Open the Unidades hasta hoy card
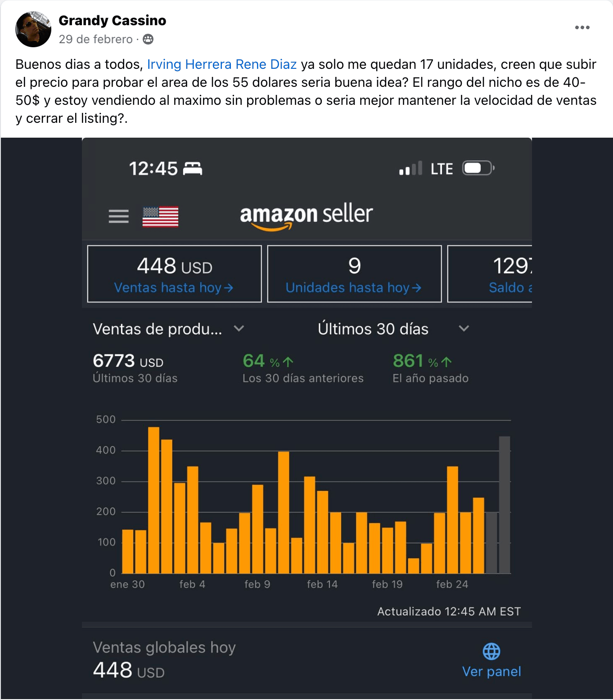613x700 pixels. tap(354, 274)
